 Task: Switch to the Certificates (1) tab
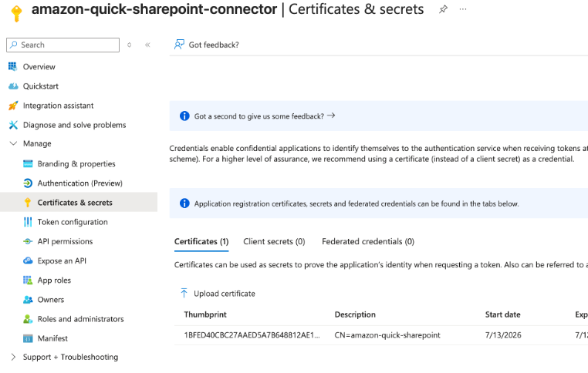201,241
